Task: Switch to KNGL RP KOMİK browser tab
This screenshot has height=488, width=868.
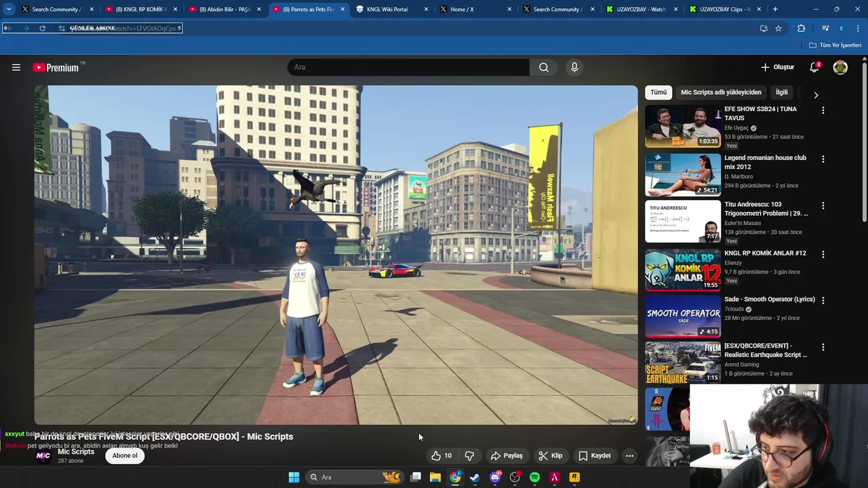Action: (x=141, y=9)
